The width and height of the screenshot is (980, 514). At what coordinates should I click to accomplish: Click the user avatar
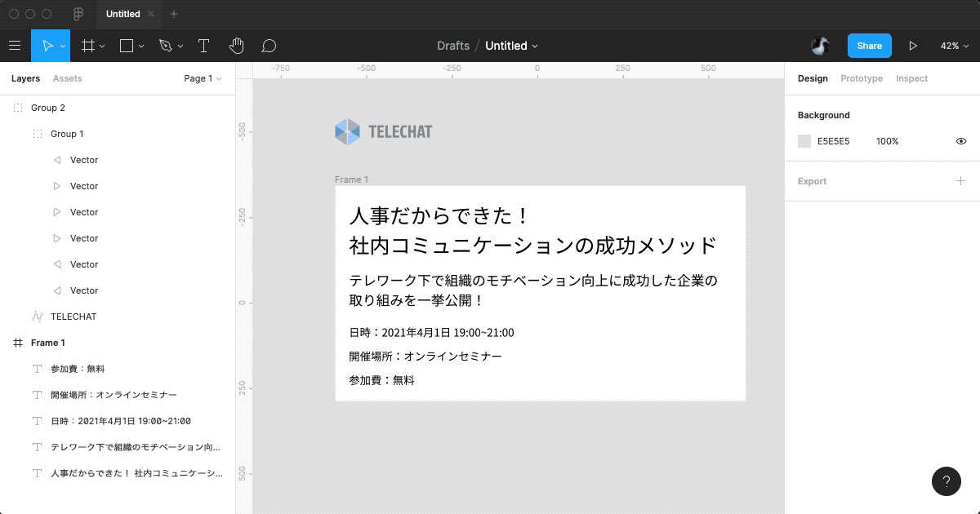821,46
